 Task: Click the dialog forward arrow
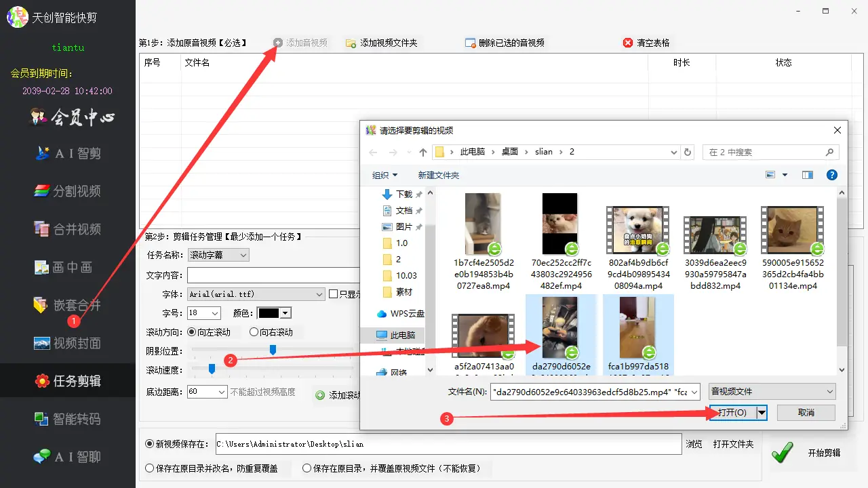(393, 152)
